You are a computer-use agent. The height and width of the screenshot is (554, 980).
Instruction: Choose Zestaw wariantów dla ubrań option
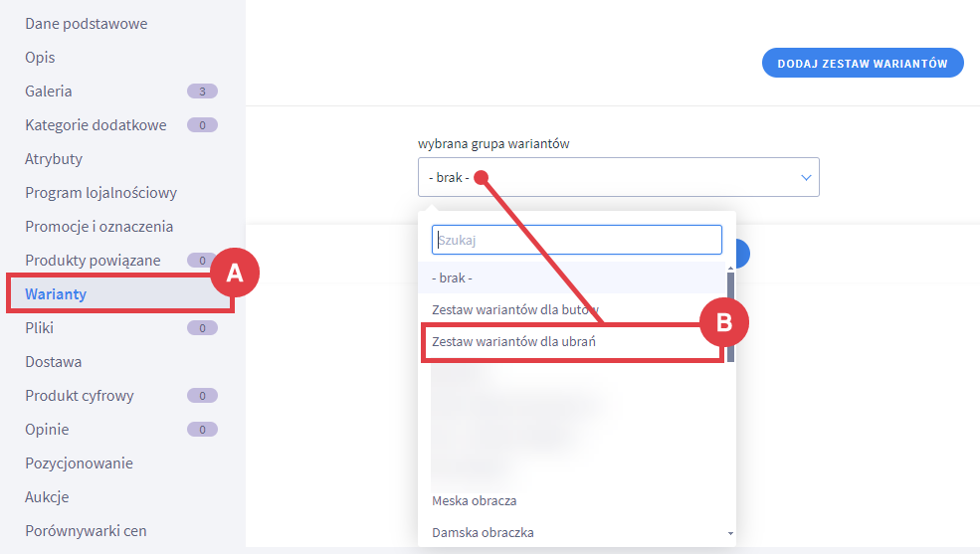pyautogui.click(x=513, y=341)
